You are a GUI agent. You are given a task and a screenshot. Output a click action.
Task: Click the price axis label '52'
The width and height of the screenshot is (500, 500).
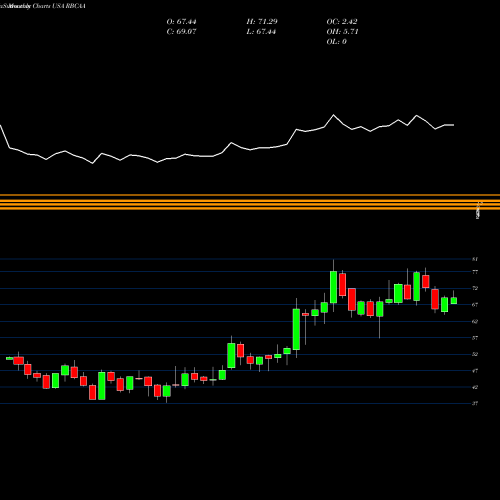475,354
